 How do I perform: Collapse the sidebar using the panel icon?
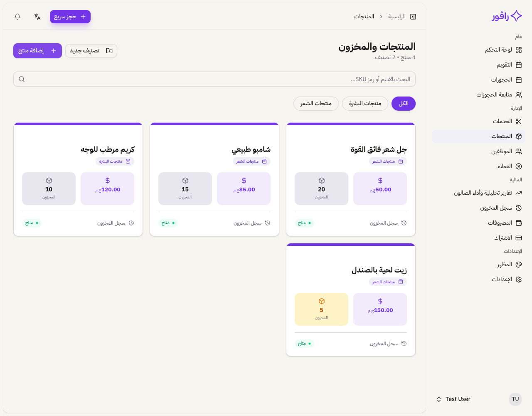(413, 17)
